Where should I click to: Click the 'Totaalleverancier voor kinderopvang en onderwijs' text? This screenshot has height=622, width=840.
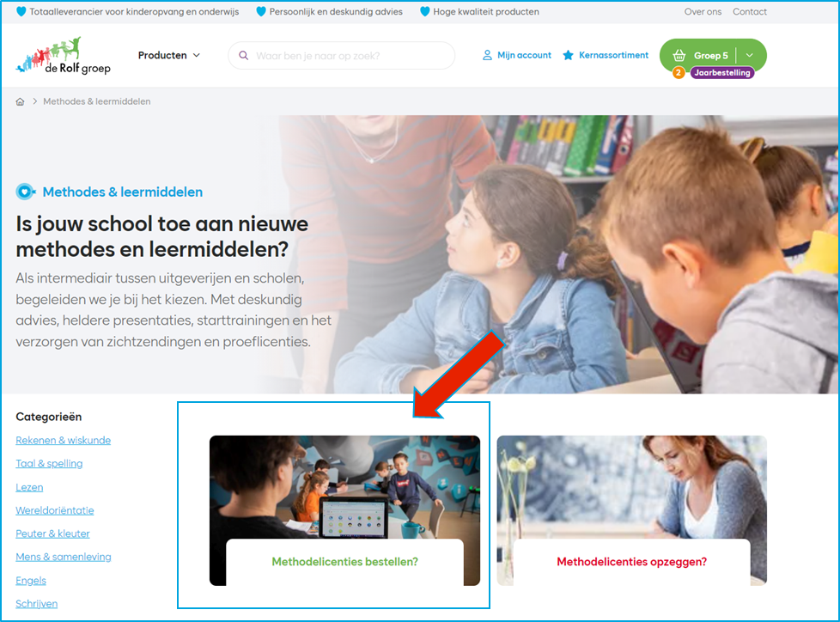pos(135,12)
